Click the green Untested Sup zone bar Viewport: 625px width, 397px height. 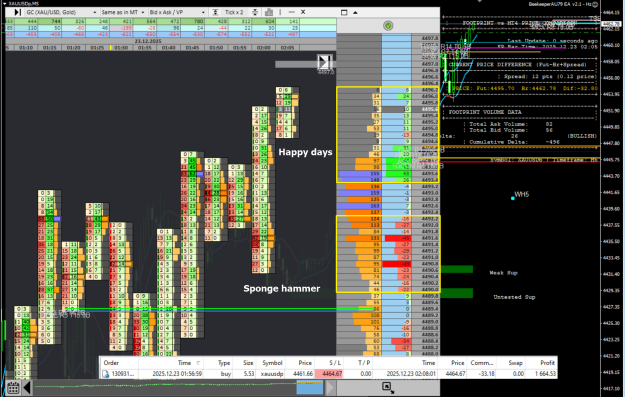point(457,293)
